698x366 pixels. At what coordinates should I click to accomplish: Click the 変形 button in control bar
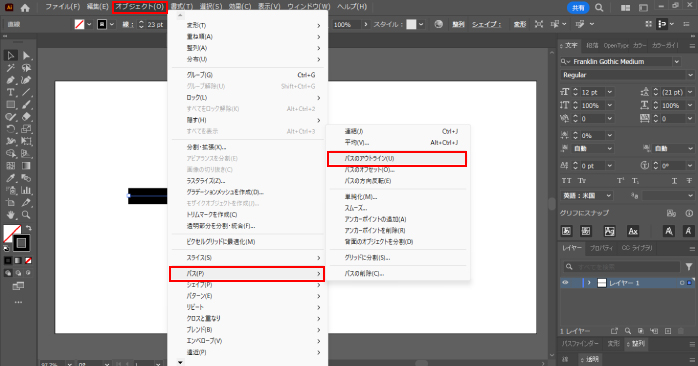[519, 24]
